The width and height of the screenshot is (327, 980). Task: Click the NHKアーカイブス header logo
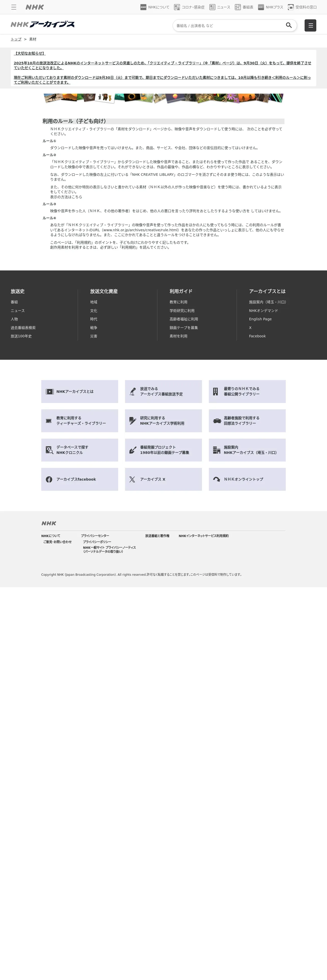43,24
